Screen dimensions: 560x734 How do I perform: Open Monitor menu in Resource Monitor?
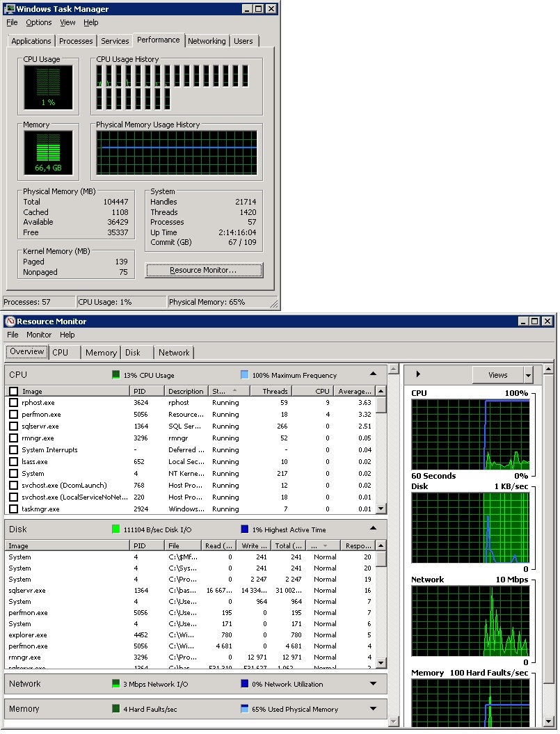tap(39, 335)
